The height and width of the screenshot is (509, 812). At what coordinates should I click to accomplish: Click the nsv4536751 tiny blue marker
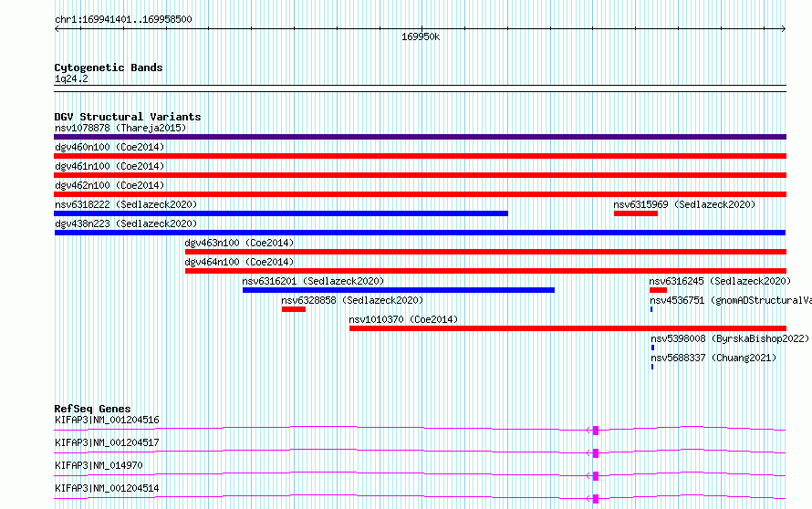click(x=651, y=309)
